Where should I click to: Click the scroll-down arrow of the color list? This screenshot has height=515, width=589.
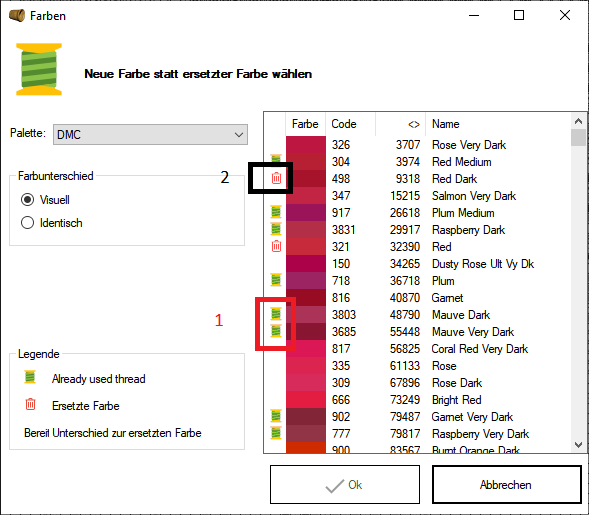pyautogui.click(x=578, y=445)
